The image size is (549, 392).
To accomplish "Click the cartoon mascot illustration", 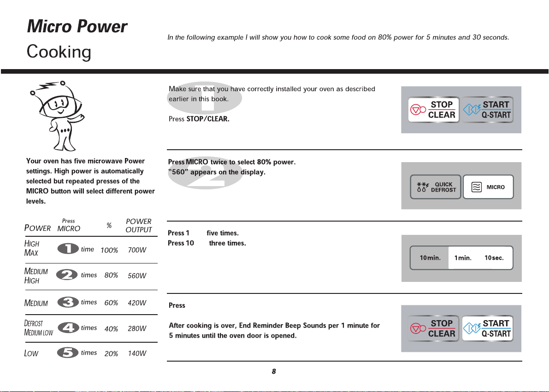I will [x=57, y=116].
